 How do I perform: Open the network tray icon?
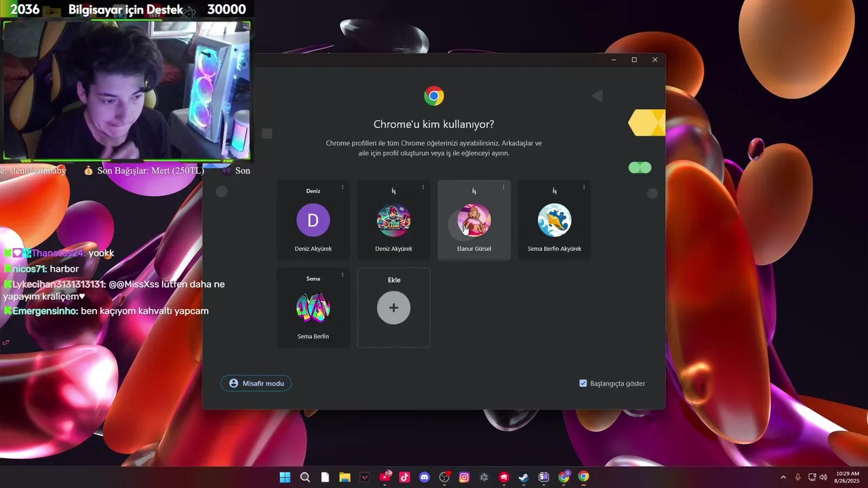[812, 477]
